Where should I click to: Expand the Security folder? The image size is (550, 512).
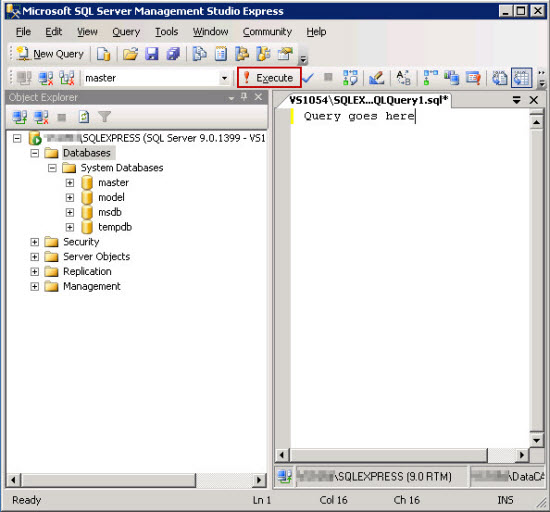click(34, 242)
